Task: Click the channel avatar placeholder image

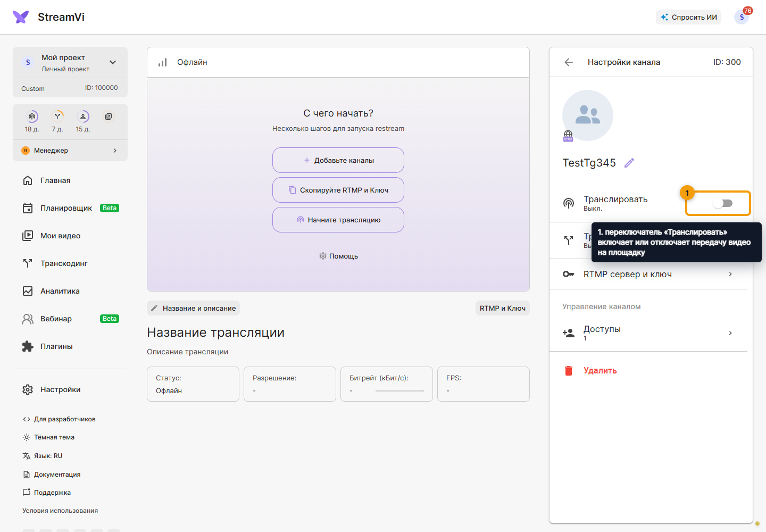Action: coord(588,115)
